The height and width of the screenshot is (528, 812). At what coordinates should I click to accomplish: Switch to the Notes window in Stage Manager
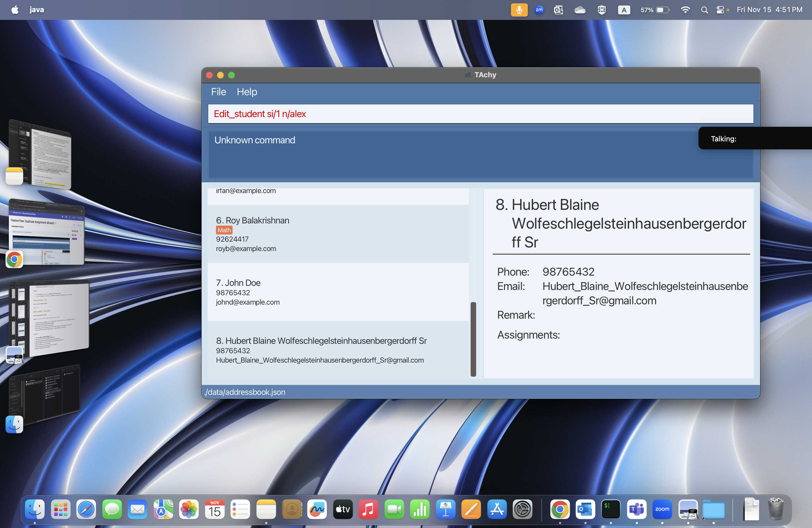(x=40, y=154)
